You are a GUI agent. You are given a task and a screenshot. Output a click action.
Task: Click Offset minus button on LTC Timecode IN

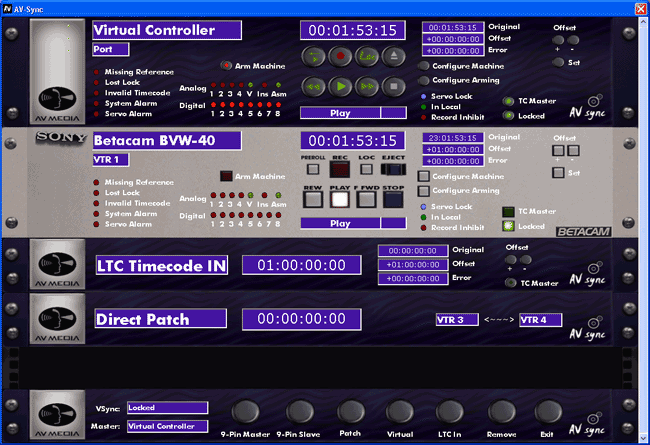pyautogui.click(x=526, y=260)
